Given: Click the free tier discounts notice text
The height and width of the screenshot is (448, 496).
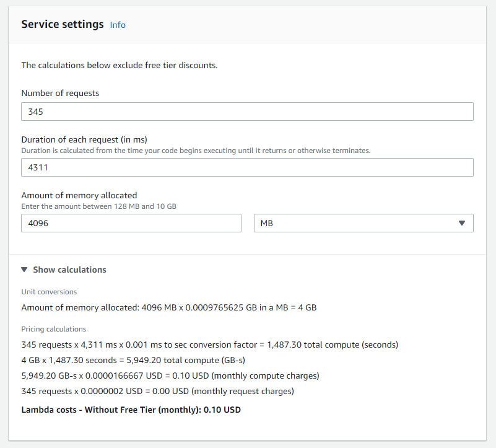Looking at the screenshot, I should tap(120, 65).
